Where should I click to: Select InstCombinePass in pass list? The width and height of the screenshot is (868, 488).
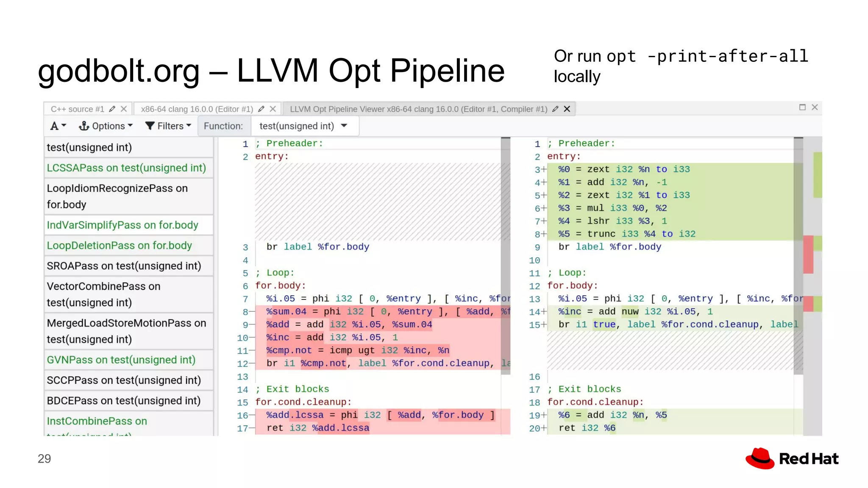pyautogui.click(x=129, y=424)
